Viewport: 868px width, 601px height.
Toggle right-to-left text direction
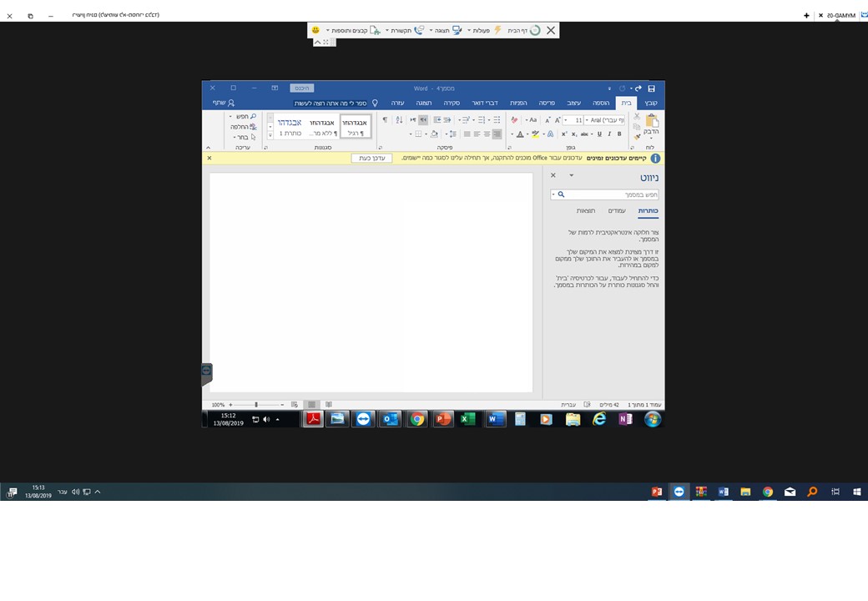(423, 119)
